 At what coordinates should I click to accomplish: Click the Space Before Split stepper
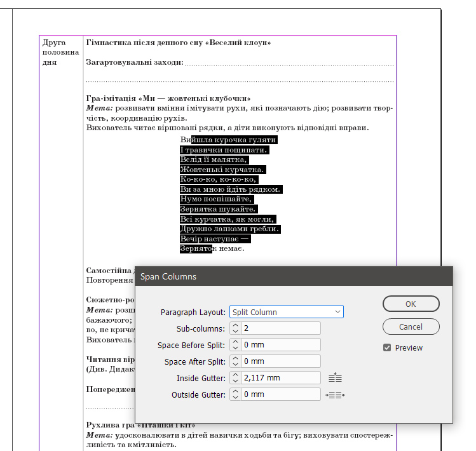[235, 345]
